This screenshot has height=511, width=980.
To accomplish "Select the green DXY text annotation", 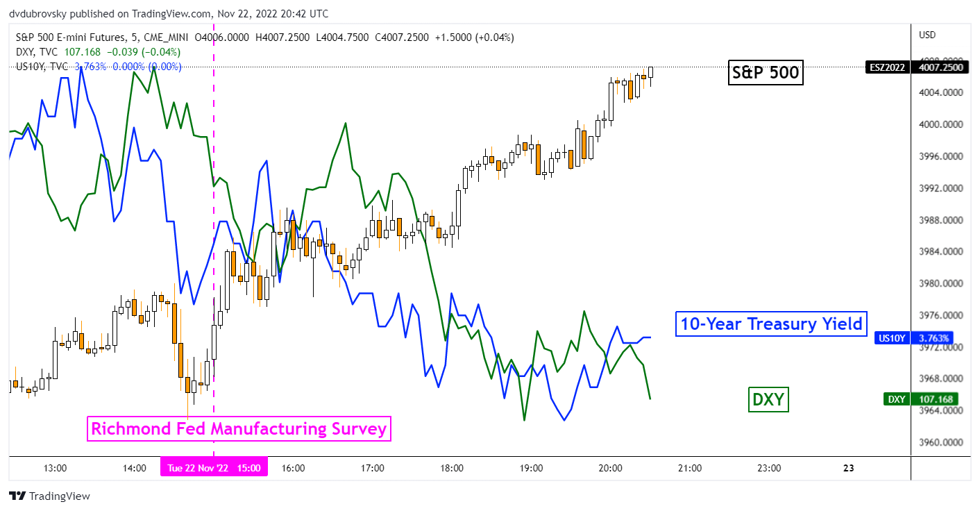I will pyautogui.click(x=769, y=399).
